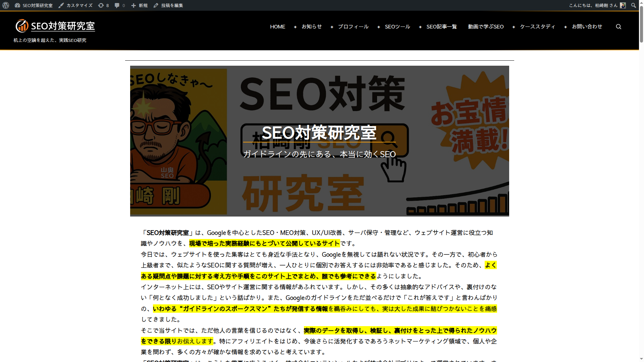This screenshot has height=362, width=644.
Task: Open the site header search icon
Action: pyautogui.click(x=619, y=27)
